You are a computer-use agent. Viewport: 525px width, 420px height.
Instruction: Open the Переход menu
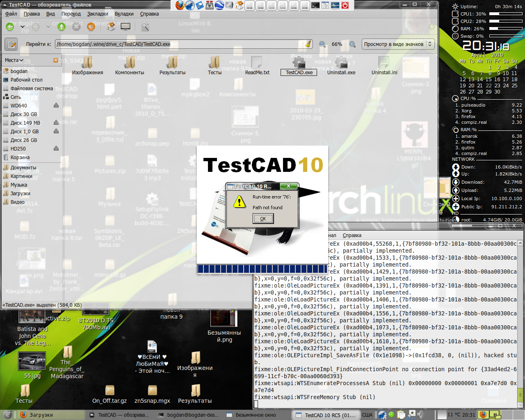pyautogui.click(x=71, y=14)
